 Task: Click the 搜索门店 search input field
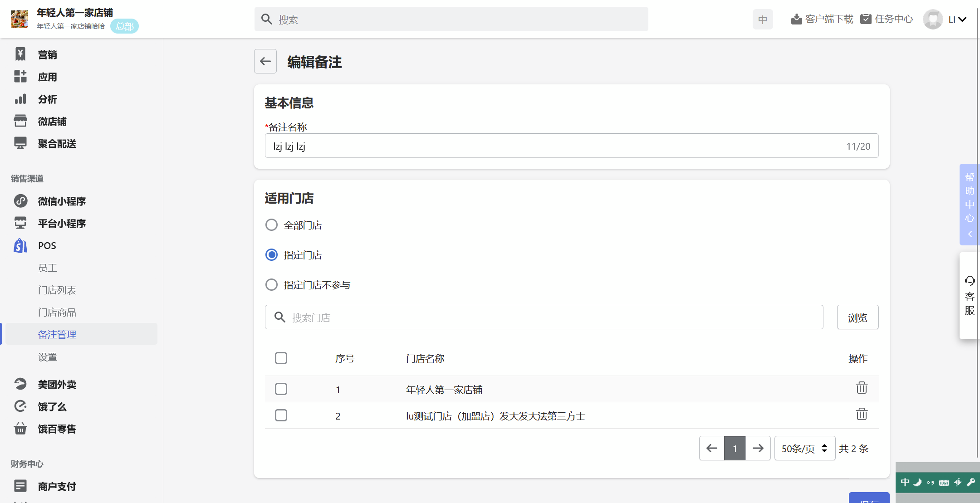tap(544, 317)
